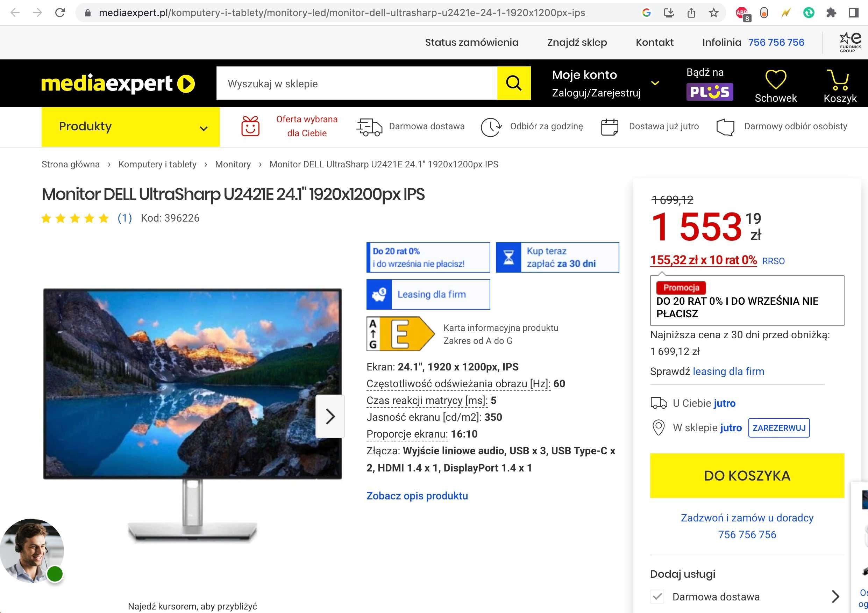Viewport: 868px width, 613px height.
Task: Open the (1) reviews count link
Action: coord(125,218)
